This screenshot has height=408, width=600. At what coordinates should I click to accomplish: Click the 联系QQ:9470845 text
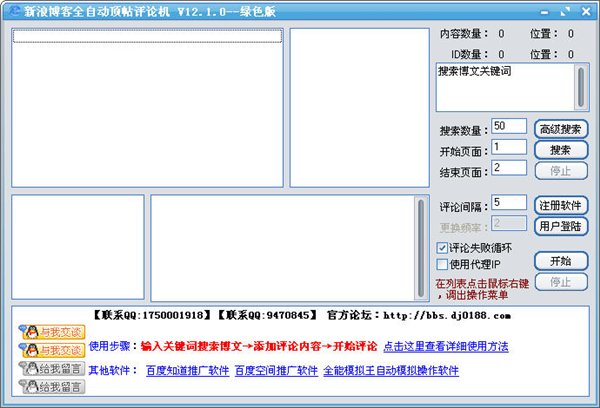click(267, 315)
